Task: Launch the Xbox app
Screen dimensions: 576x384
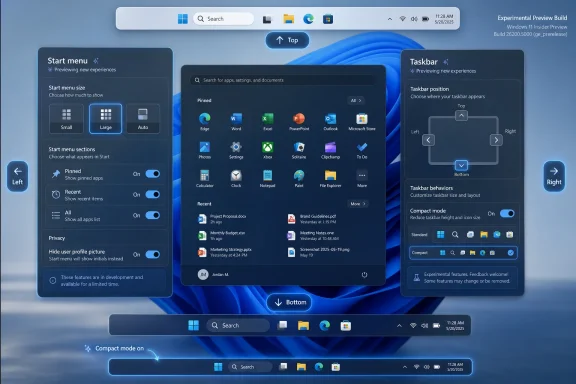Action: (267, 150)
